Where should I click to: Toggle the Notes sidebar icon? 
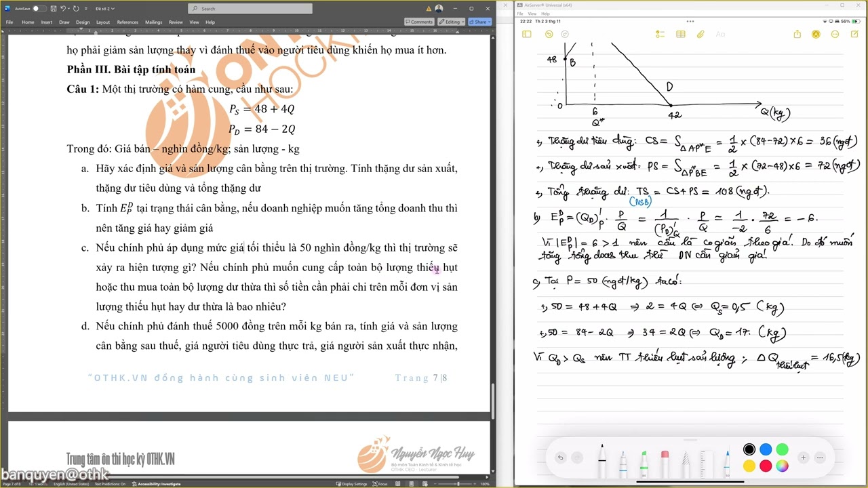point(527,34)
